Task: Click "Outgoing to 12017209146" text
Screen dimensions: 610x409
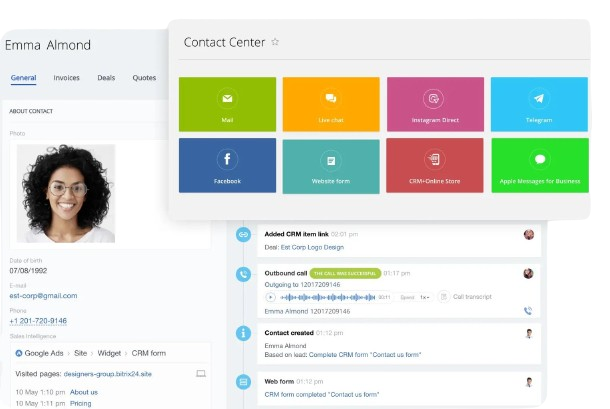Action: click(302, 284)
